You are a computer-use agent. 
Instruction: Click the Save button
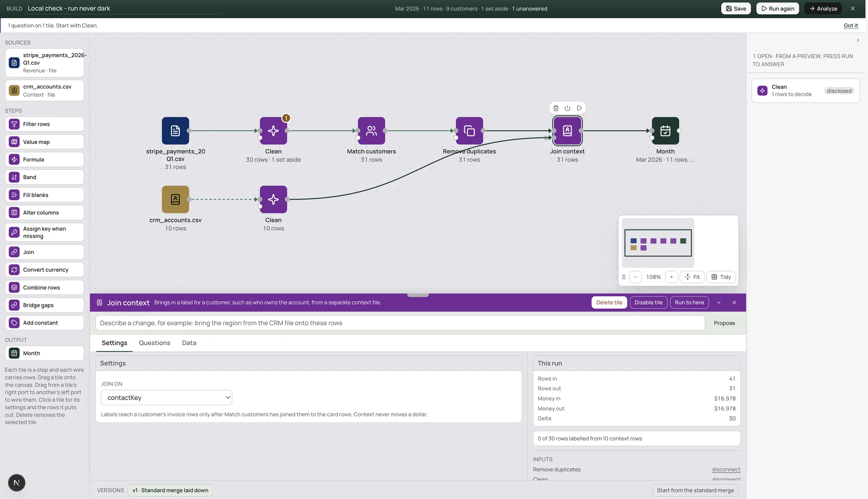tap(736, 9)
